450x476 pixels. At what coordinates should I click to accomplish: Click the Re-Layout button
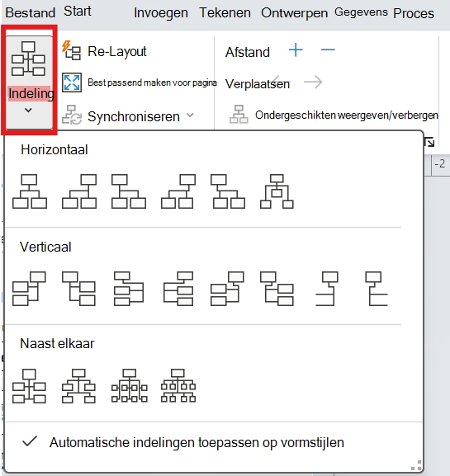pos(105,51)
